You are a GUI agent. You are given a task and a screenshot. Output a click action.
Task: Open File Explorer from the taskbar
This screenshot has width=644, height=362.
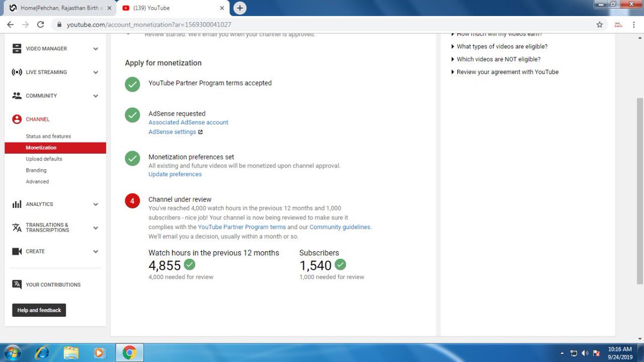tap(71, 353)
